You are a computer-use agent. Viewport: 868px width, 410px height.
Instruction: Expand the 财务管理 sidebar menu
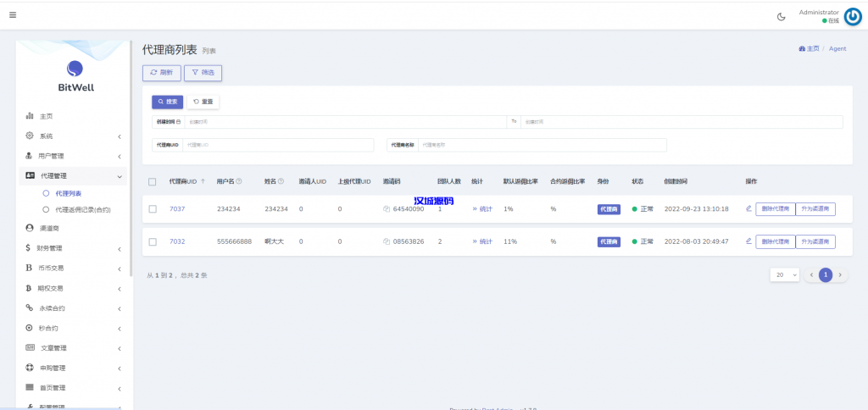72,248
